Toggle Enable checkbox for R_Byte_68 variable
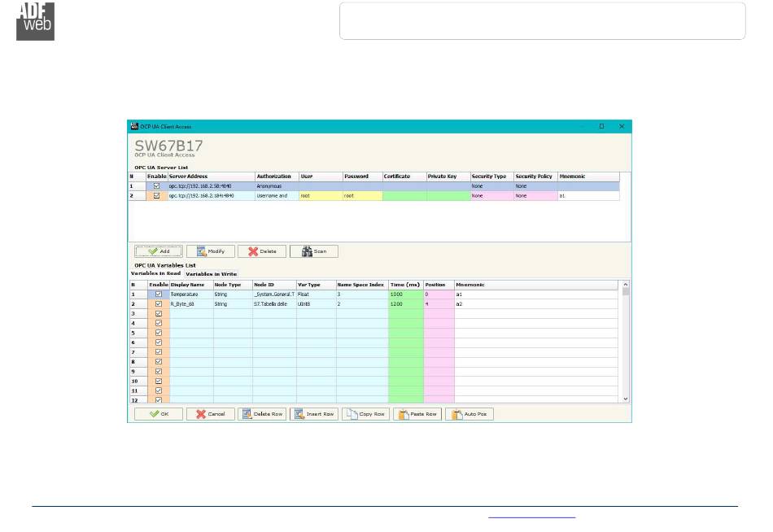 tap(159, 303)
